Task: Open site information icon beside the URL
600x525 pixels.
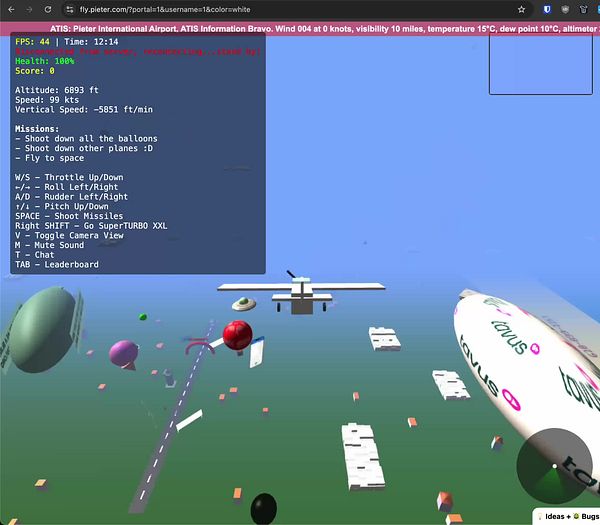Action: pos(70,10)
